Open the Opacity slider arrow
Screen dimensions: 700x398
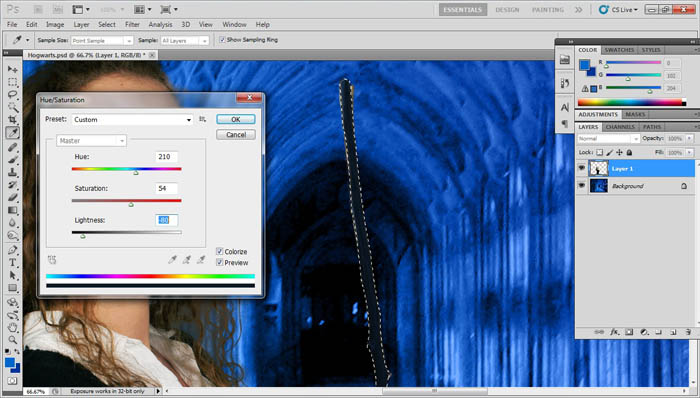690,139
